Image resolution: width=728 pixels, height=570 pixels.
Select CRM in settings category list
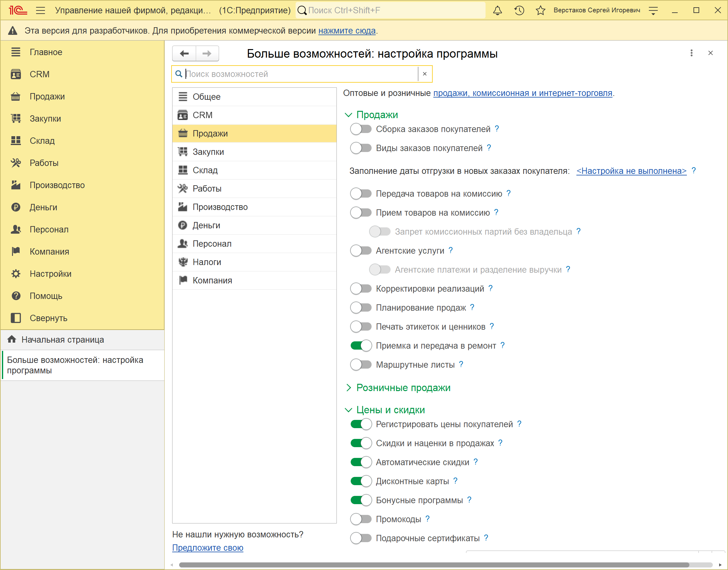coord(254,115)
